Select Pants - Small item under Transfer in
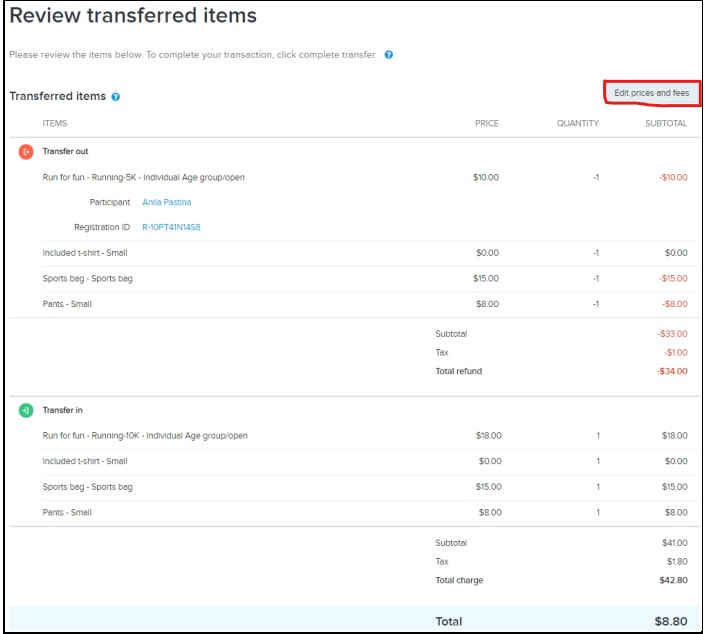This screenshot has height=634, width=706. tap(67, 512)
